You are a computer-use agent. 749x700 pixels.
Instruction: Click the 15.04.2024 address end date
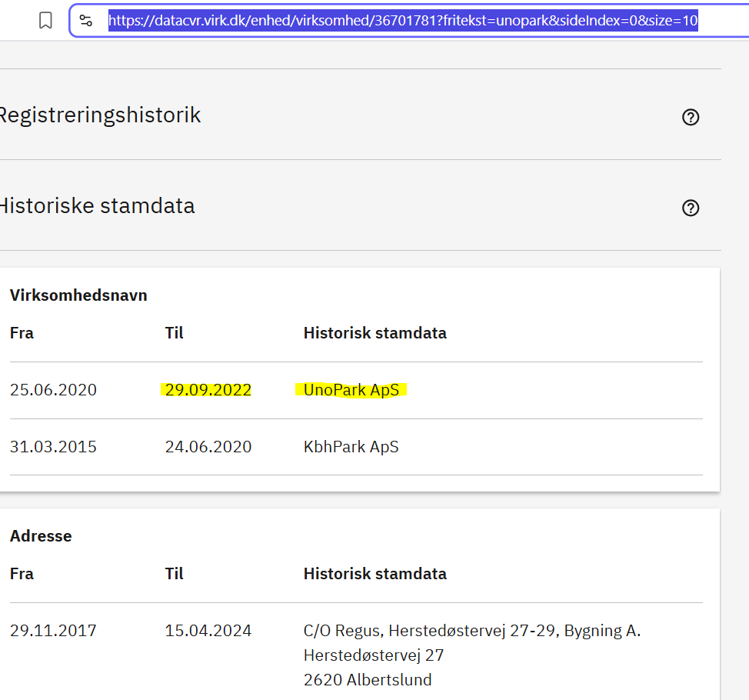pyautogui.click(x=208, y=631)
